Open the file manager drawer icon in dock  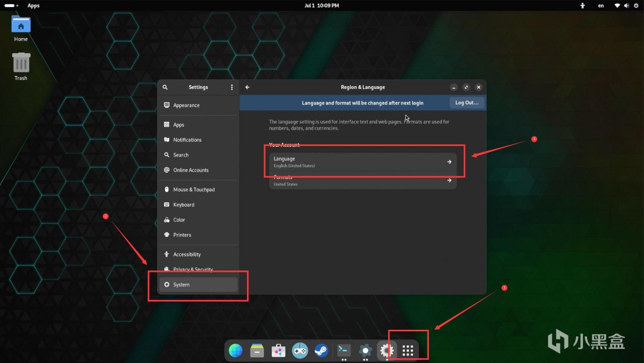pyautogui.click(x=257, y=350)
